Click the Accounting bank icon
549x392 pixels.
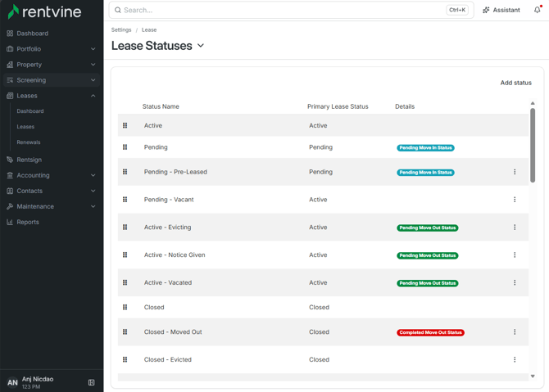[x=10, y=175]
